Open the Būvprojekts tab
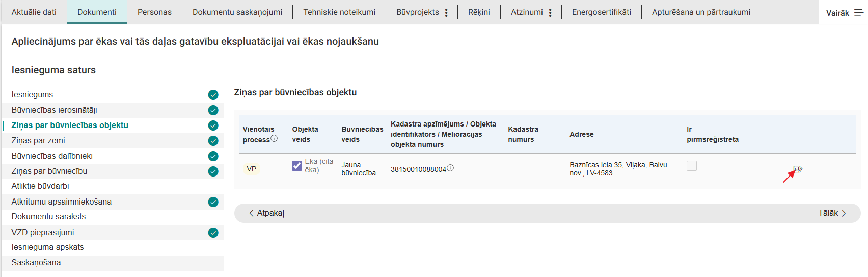The width and height of the screenshot is (868, 277). (x=418, y=12)
